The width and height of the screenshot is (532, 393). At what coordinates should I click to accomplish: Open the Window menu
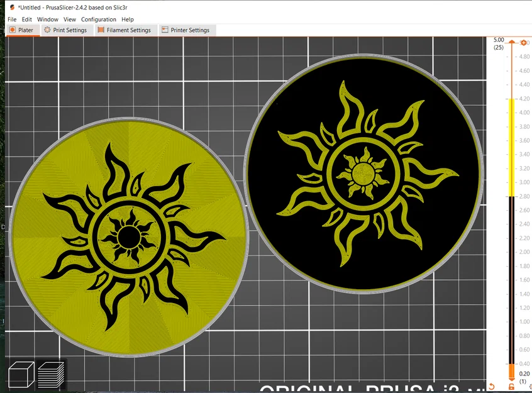click(48, 19)
